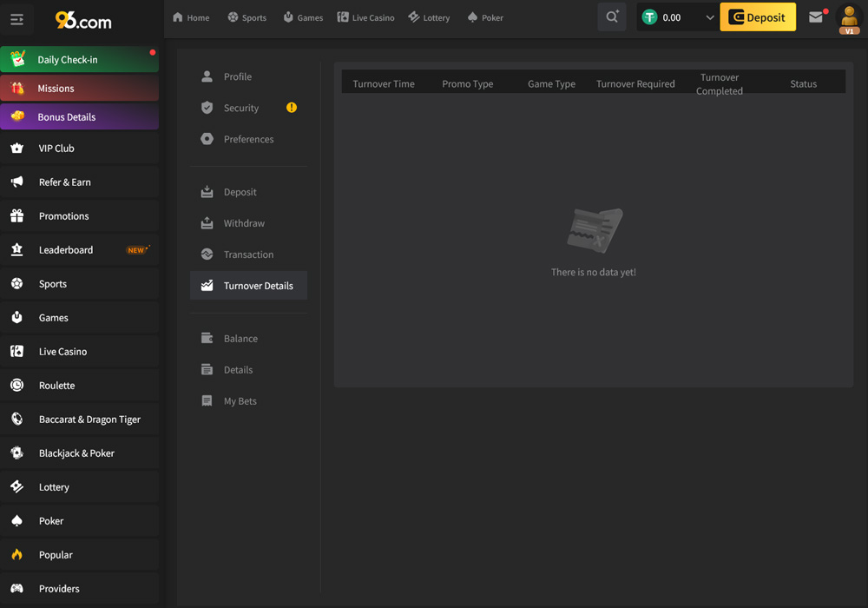Image resolution: width=868 pixels, height=608 pixels.
Task: Collapse the sidebar with hamburger icon
Action: coord(16,19)
